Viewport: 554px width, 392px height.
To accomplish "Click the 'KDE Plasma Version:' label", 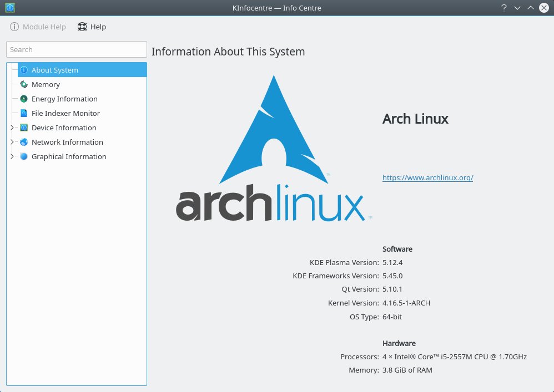I will click(x=344, y=262).
